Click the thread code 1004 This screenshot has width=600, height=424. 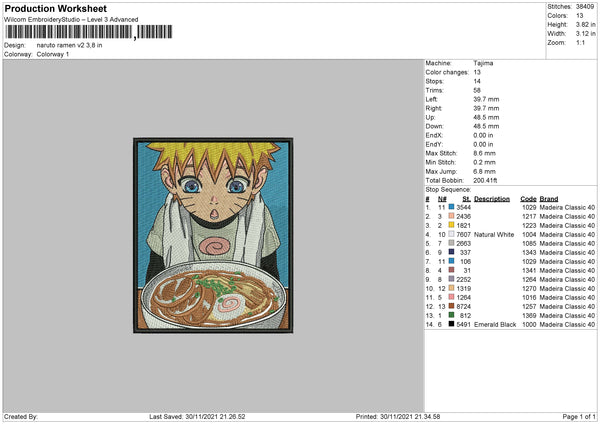click(529, 234)
